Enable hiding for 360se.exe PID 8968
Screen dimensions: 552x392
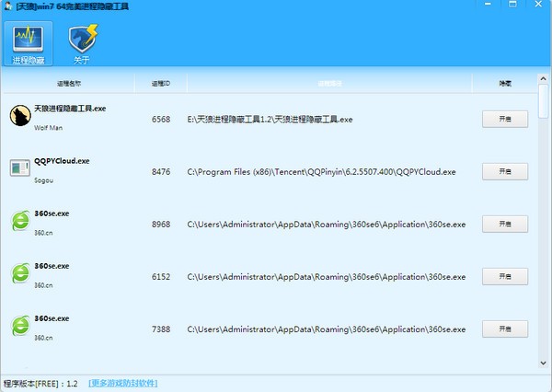click(x=505, y=224)
